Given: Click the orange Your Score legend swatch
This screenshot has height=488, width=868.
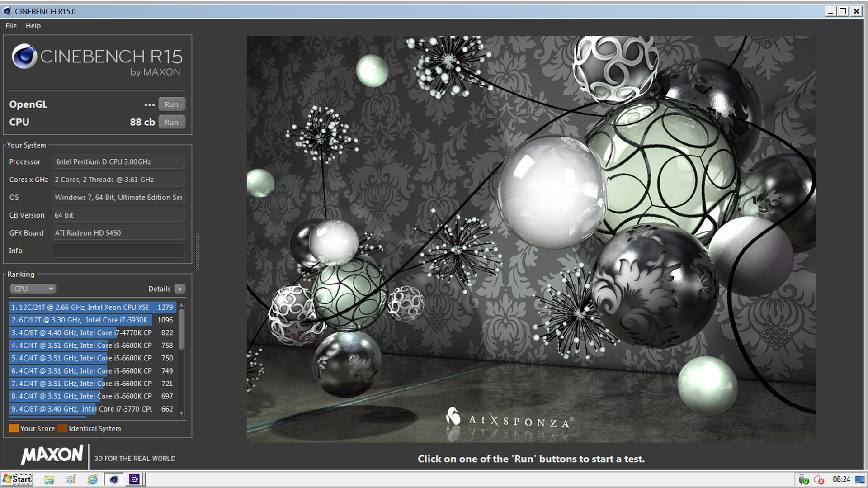Looking at the screenshot, I should coord(14,428).
